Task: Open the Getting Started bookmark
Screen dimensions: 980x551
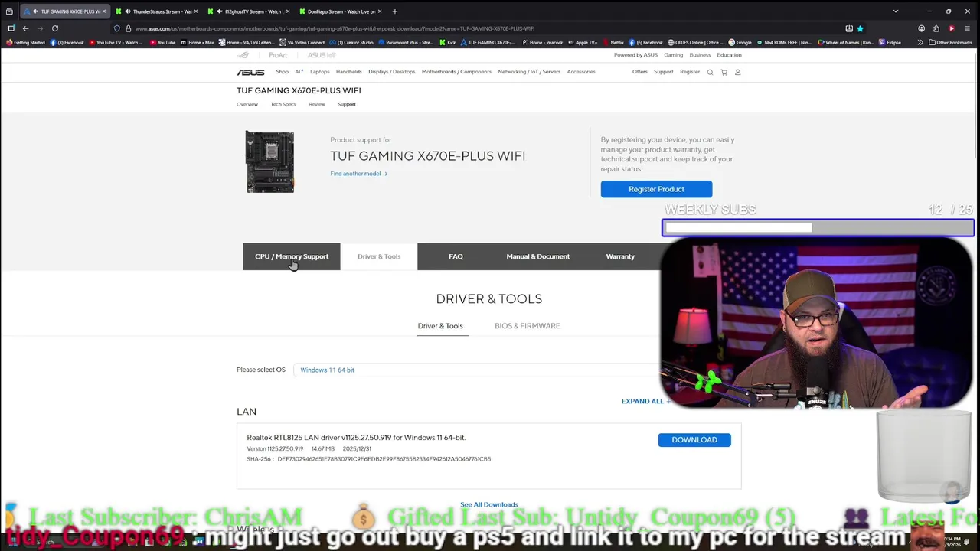Action: (x=27, y=43)
